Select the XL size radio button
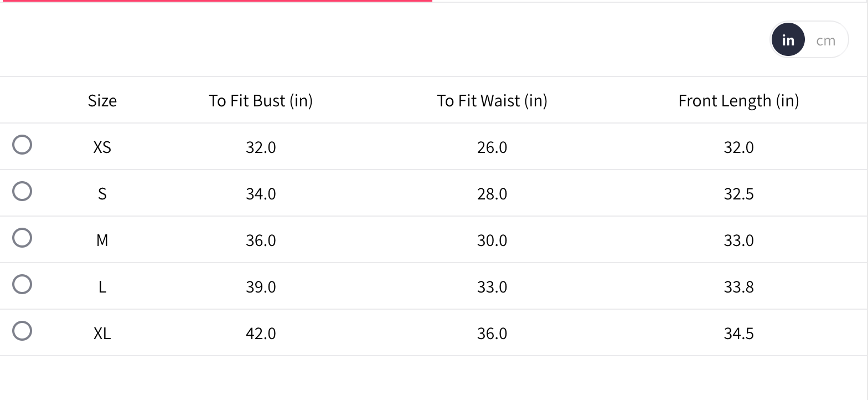This screenshot has height=400, width=868. pos(22,331)
